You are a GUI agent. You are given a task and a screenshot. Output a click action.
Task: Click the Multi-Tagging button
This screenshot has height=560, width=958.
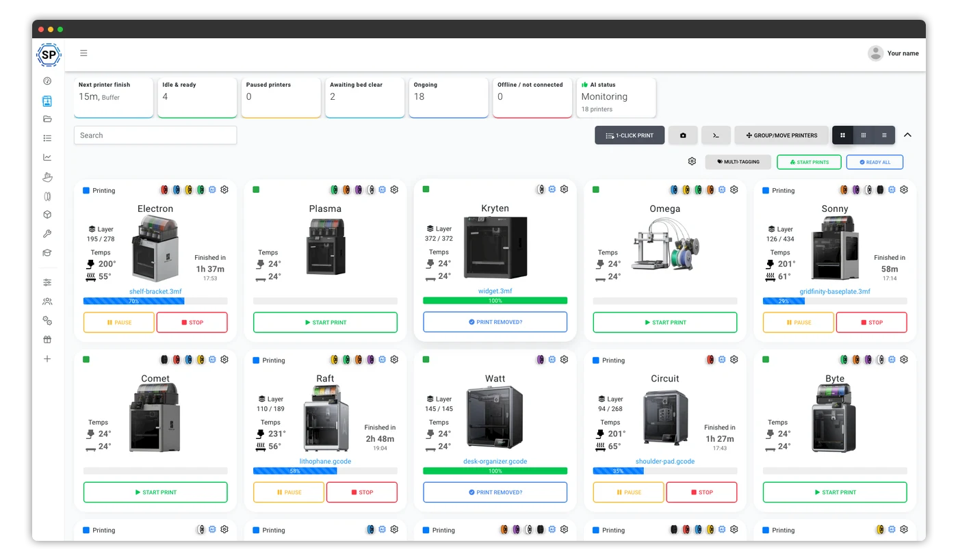(738, 162)
